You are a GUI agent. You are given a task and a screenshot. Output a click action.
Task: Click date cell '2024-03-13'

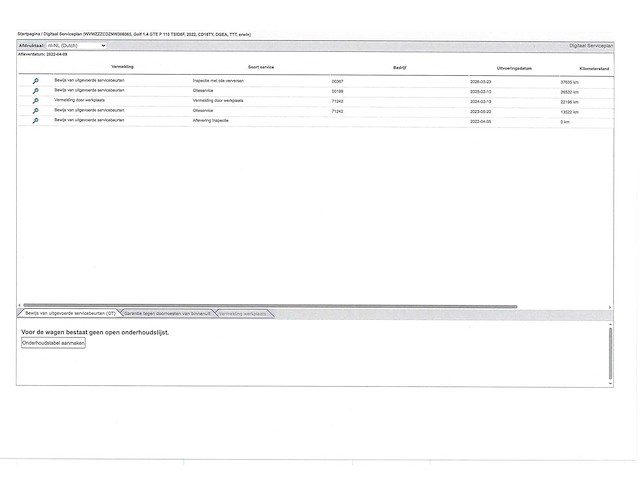tap(480, 102)
